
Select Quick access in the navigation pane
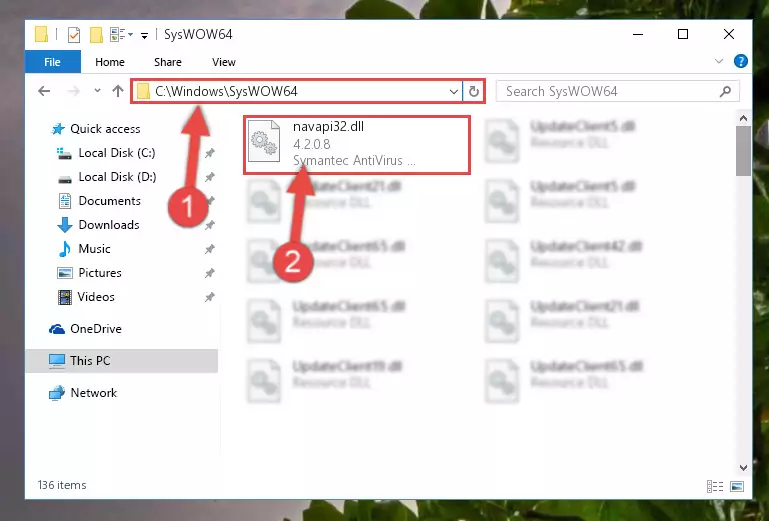click(105, 129)
